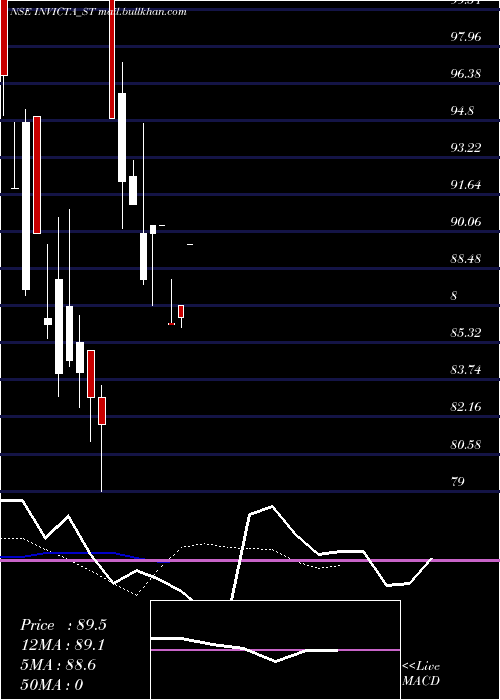The image size is (500, 700).
Task: Click the 83.74 price axis label
Action: [x=466, y=370]
